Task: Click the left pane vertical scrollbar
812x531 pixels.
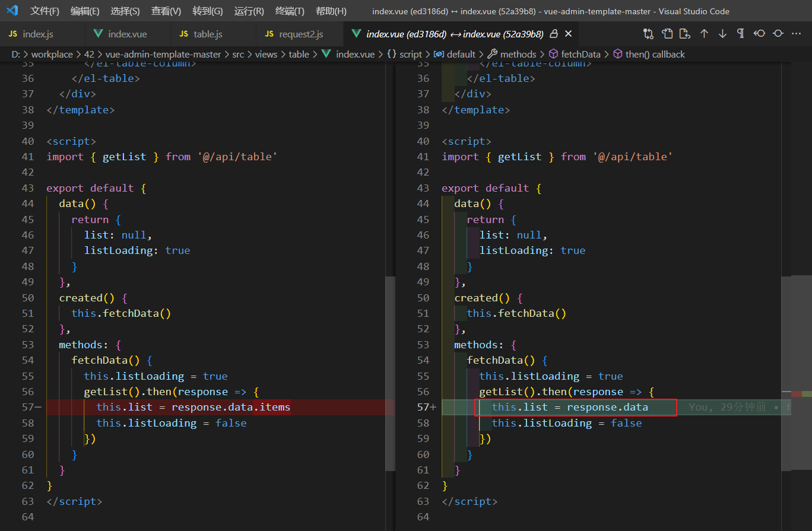Action: [x=390, y=374]
